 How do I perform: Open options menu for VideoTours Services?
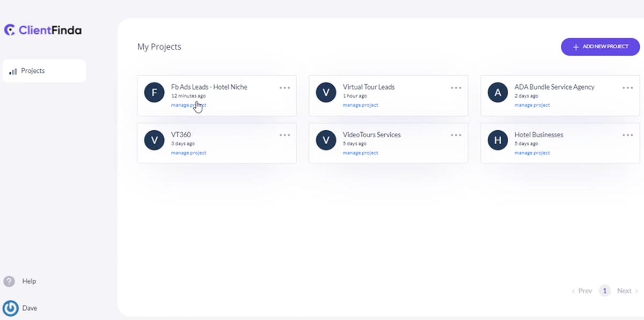pyautogui.click(x=456, y=135)
